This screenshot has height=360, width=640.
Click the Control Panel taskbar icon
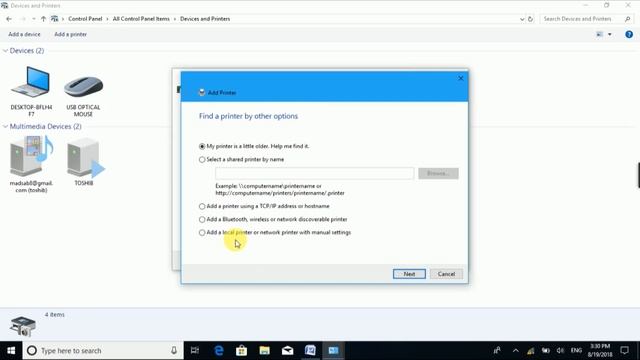coord(333,351)
